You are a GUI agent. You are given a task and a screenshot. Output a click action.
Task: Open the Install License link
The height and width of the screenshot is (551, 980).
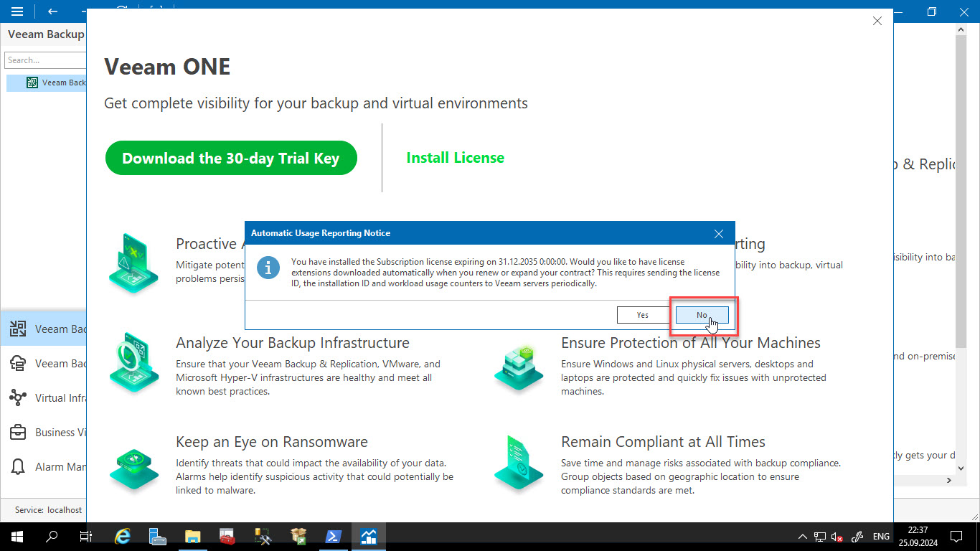coord(456,158)
